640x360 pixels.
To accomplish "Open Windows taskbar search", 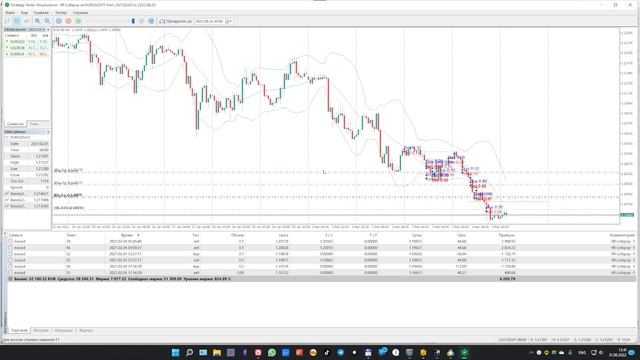I will tap(189, 353).
